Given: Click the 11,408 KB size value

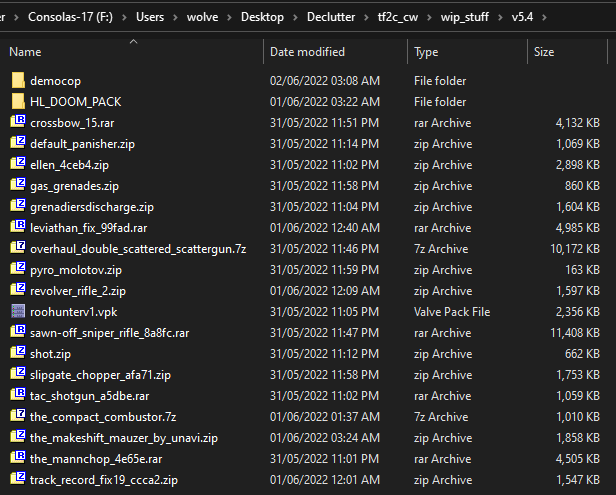Looking at the screenshot, I should click(575, 333).
